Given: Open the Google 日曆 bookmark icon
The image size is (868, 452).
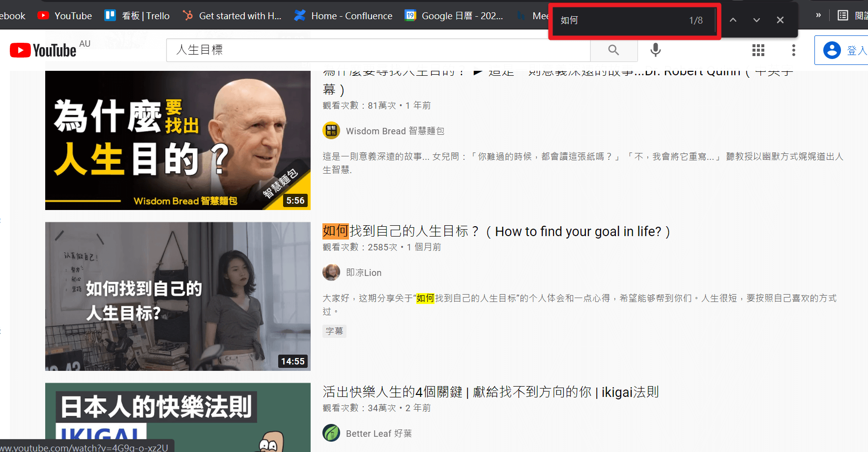Looking at the screenshot, I should pyautogui.click(x=410, y=15).
